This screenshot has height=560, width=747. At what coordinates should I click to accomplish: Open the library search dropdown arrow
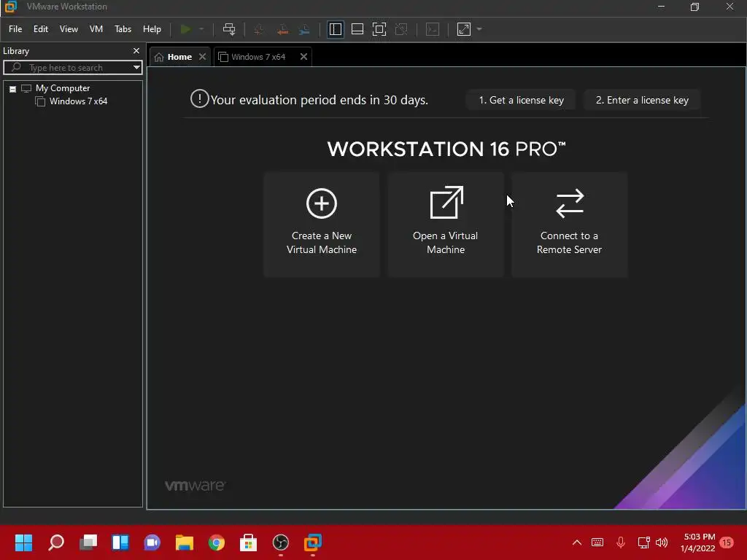[x=136, y=68]
